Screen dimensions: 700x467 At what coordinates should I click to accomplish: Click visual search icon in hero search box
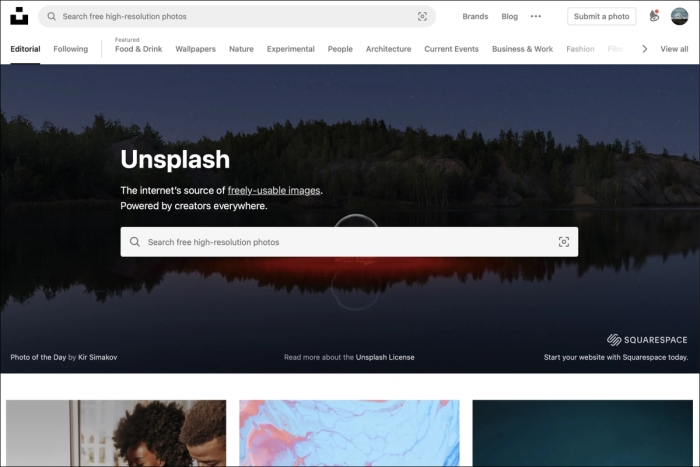click(563, 242)
